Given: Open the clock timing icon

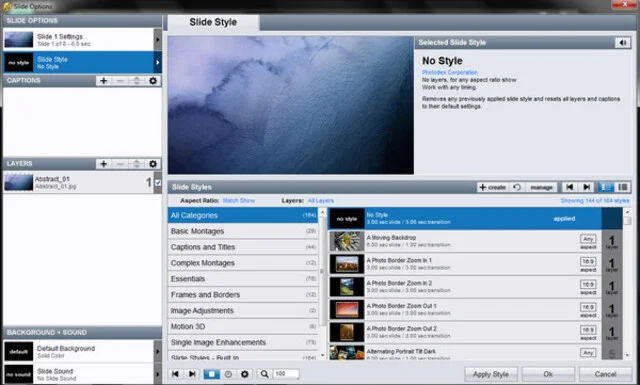Looking at the screenshot, I should 228,374.
